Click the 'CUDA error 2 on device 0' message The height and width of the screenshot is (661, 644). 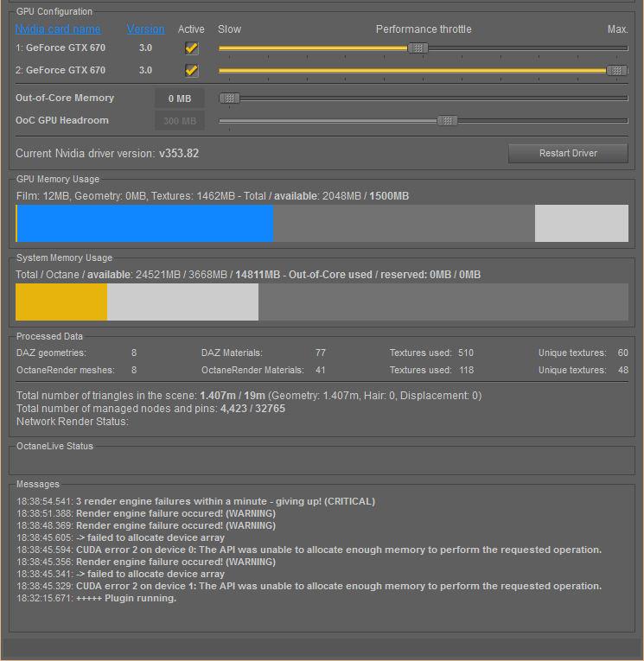[309, 550]
